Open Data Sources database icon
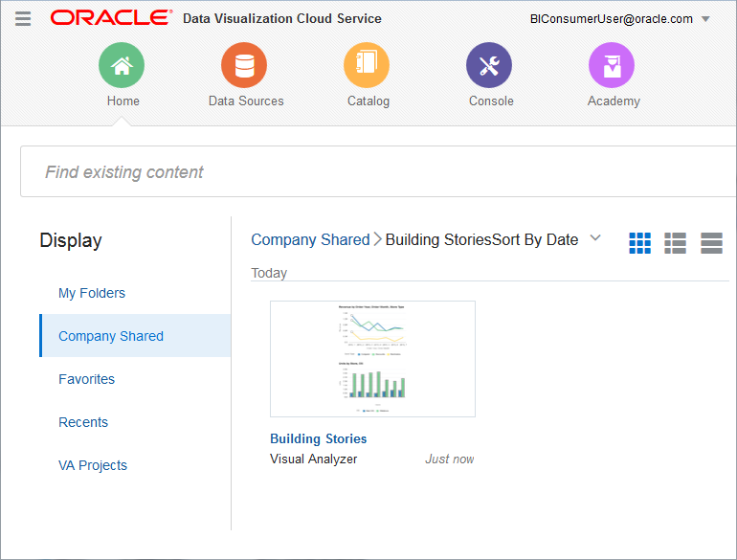This screenshot has width=737, height=560. point(244,65)
